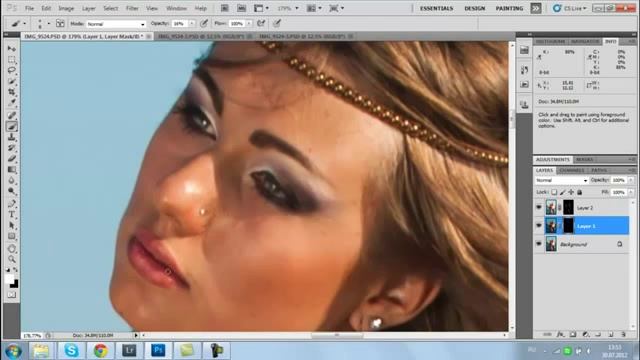Screen dimensions: 640x360
Task: Open layer Fill dropdown arrow
Action: (x=631, y=192)
